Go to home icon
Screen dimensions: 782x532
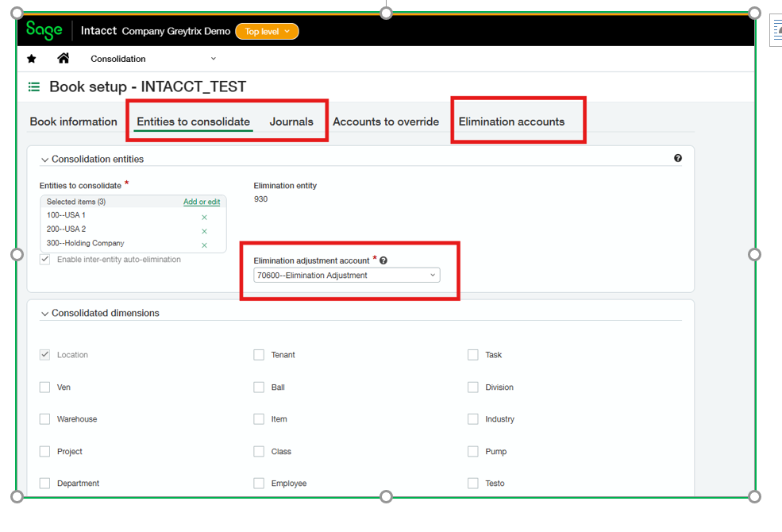(64, 58)
